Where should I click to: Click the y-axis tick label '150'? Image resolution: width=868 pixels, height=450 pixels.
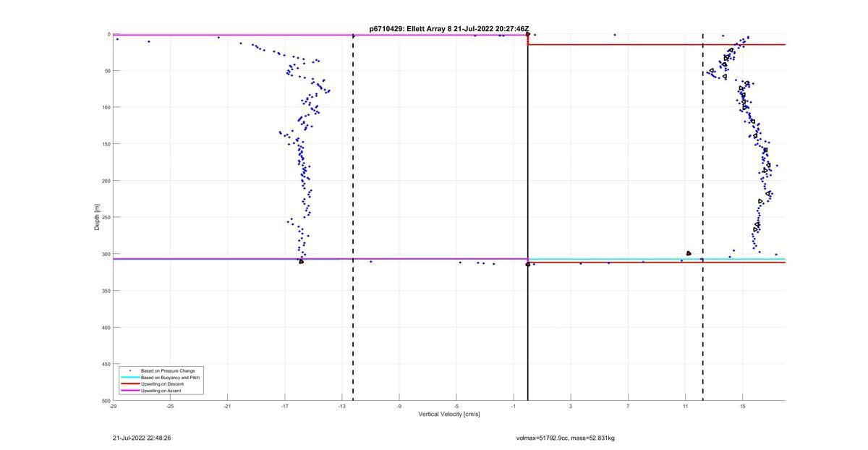(106, 144)
